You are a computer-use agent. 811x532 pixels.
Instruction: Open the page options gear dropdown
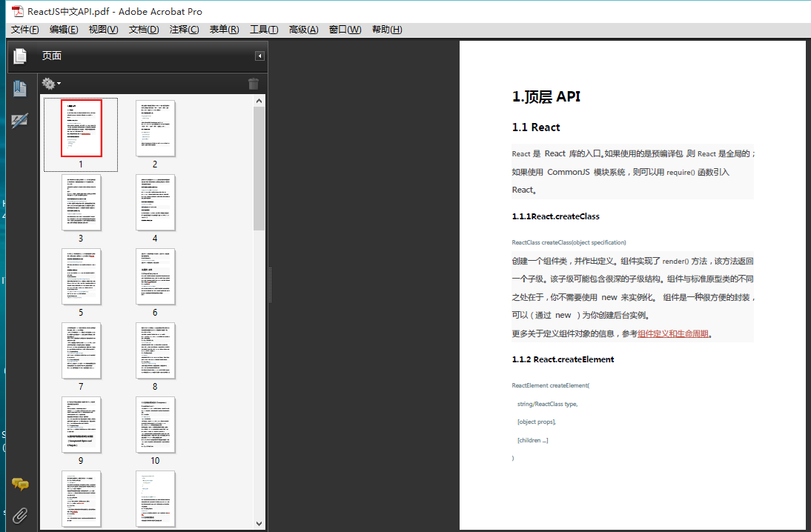tap(50, 83)
